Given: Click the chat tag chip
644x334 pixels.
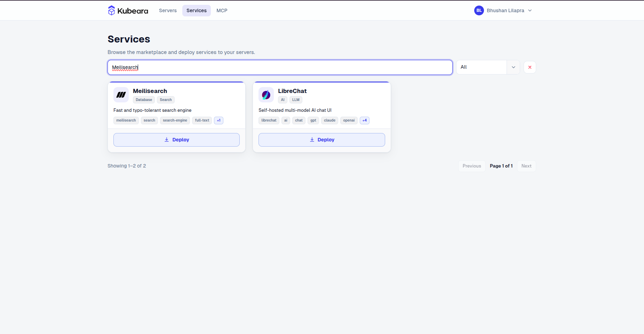Looking at the screenshot, I should (299, 121).
